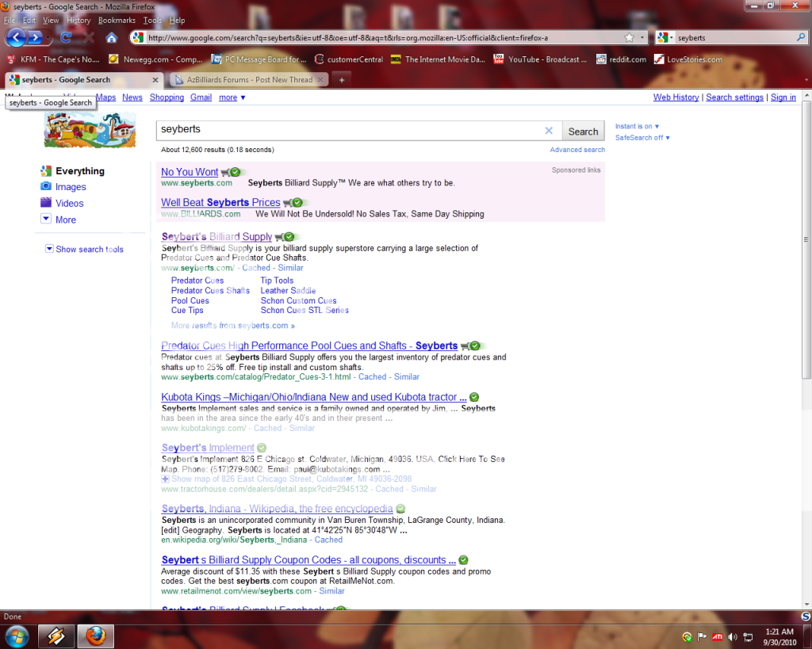The image size is (812, 649).
Task: Switch to the AzBilliards Forums tab
Action: (x=249, y=80)
